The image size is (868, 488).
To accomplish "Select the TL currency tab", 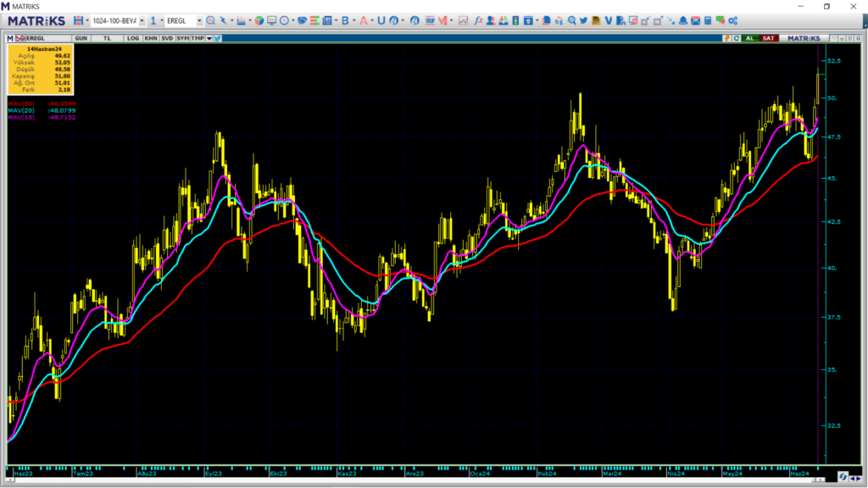I will pyautogui.click(x=108, y=38).
